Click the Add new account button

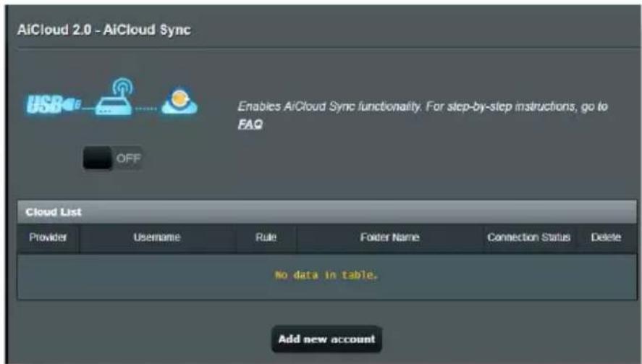(326, 339)
